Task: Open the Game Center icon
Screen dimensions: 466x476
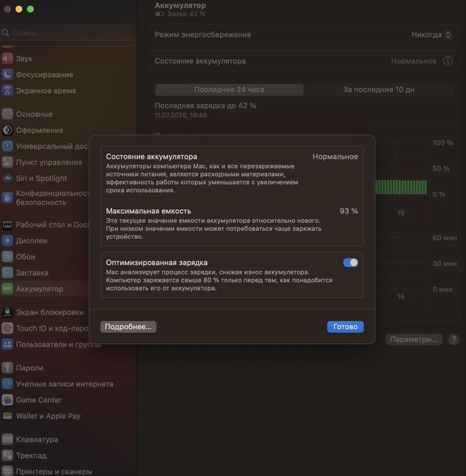Action: 7,400
